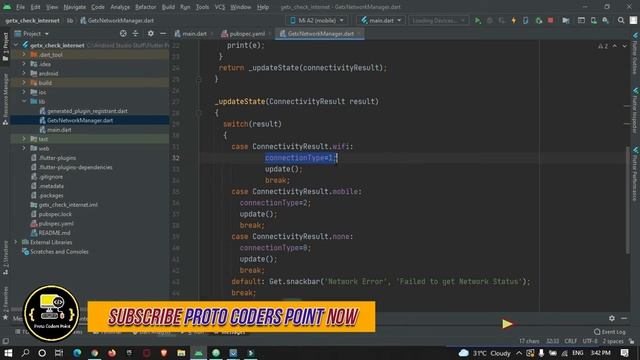Expand the test folder
The width and height of the screenshot is (640, 360).
(x=24, y=139)
